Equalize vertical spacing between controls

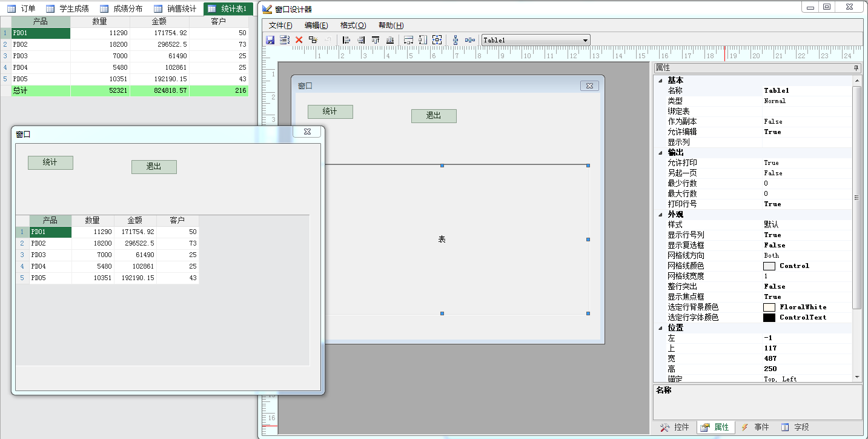point(456,40)
